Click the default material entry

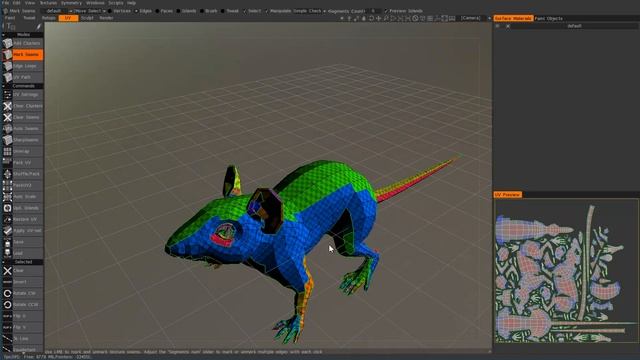click(x=574, y=26)
